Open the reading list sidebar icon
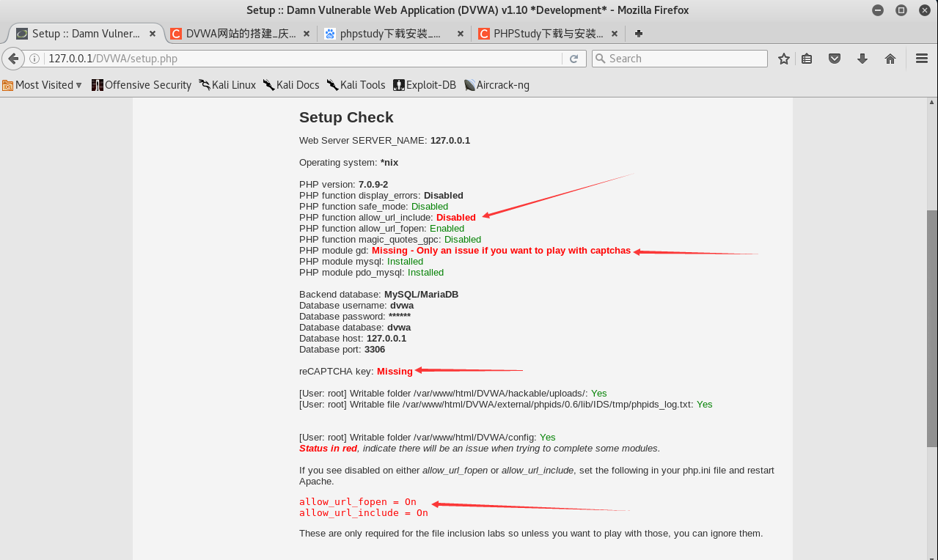Viewport: 938px width, 560px height. point(807,58)
